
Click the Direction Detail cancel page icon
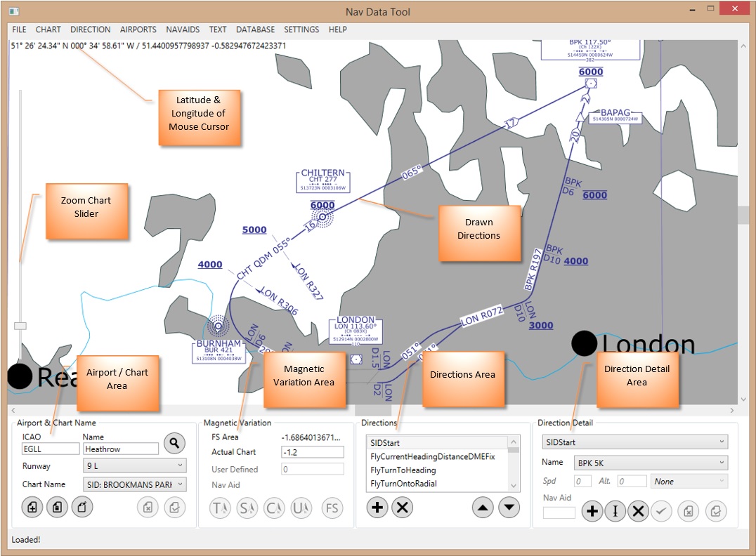tap(689, 511)
